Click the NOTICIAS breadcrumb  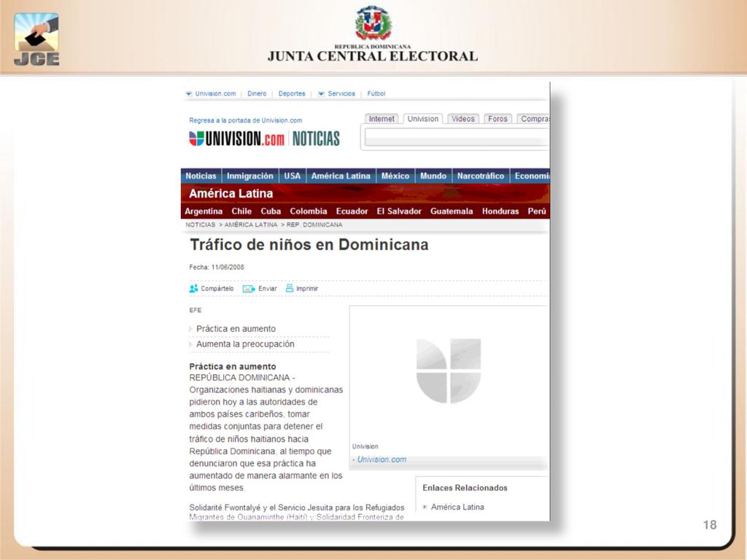[201, 225]
